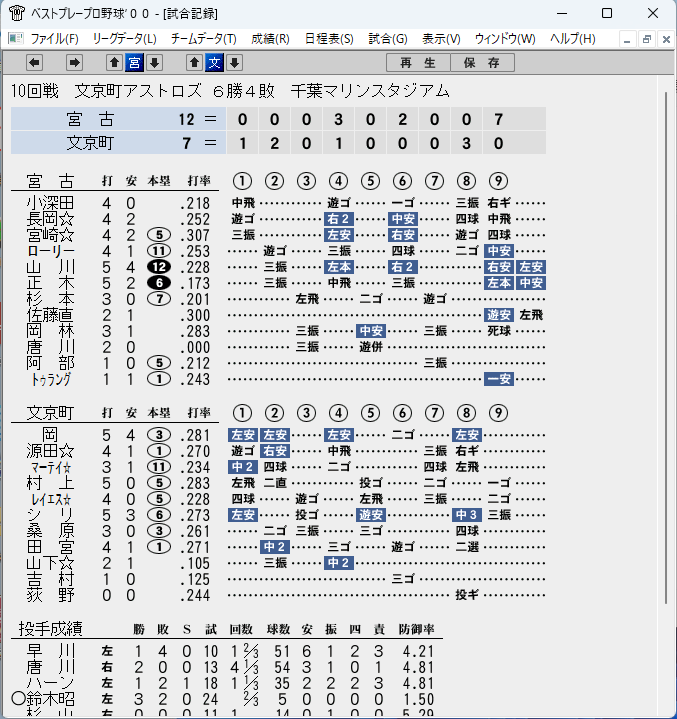Open the ウィンドウ(W) menu
This screenshot has width=677, height=719.
[505, 39]
